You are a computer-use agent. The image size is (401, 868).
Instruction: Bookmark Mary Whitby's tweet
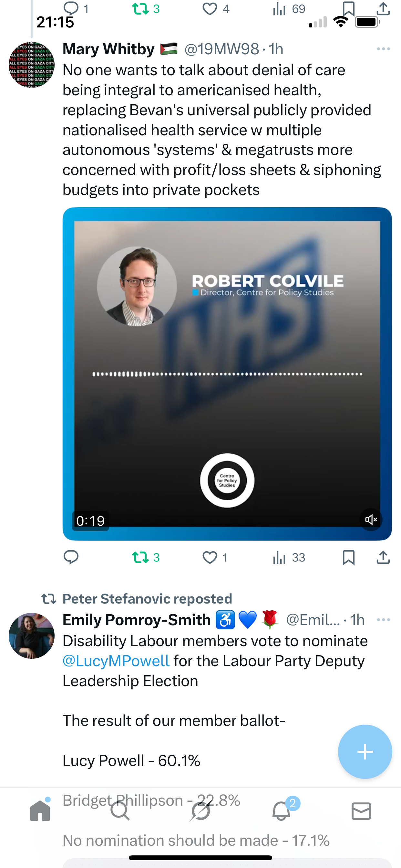(x=348, y=557)
